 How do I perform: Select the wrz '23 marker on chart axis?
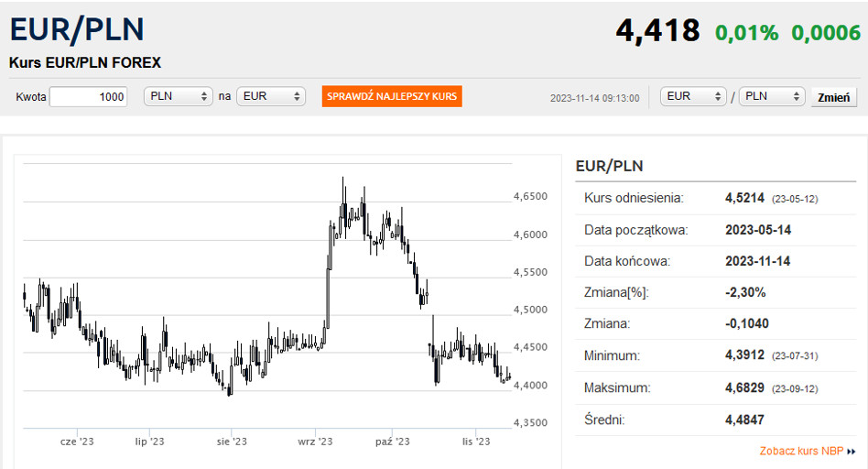tap(314, 442)
